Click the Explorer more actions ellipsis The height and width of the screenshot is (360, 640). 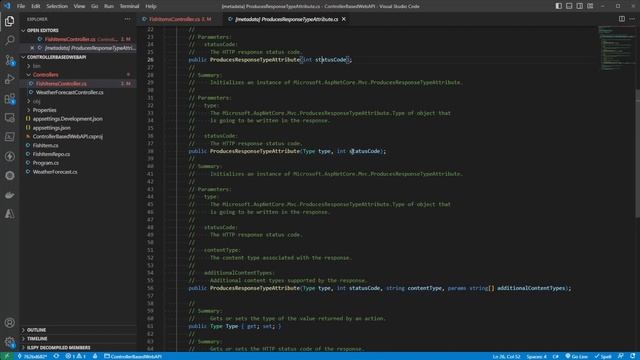click(127, 19)
